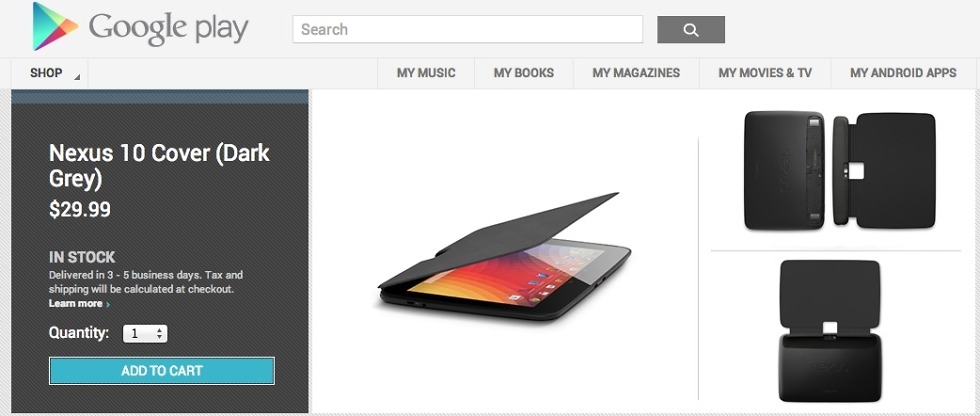View the folded cover bottom thumbnail

tap(831, 330)
